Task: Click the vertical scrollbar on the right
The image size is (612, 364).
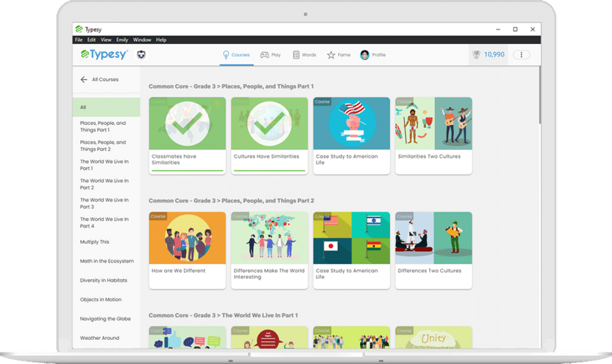Action: (x=540, y=96)
